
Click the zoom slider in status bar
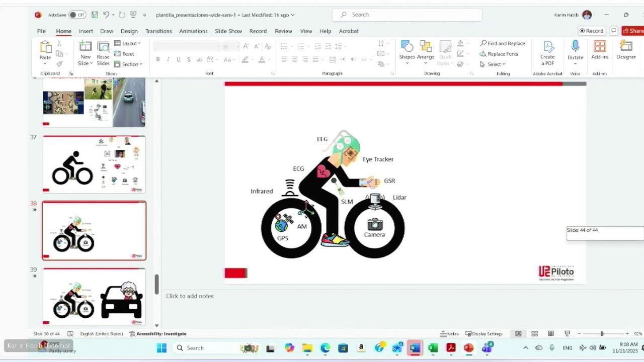(602, 334)
